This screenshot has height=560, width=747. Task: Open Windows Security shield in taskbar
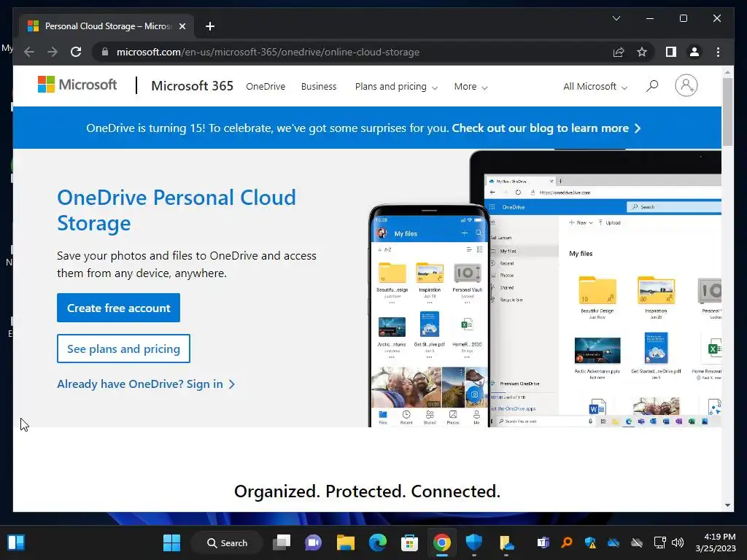473,542
